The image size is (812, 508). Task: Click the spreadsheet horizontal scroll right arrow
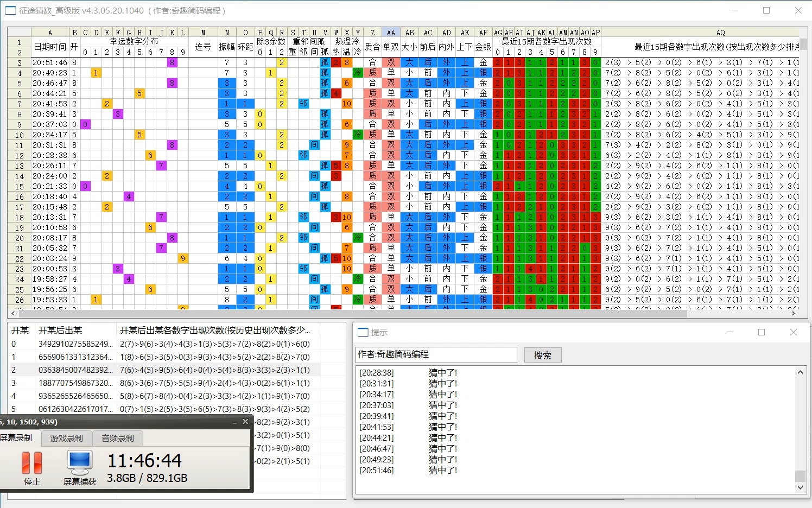point(794,313)
